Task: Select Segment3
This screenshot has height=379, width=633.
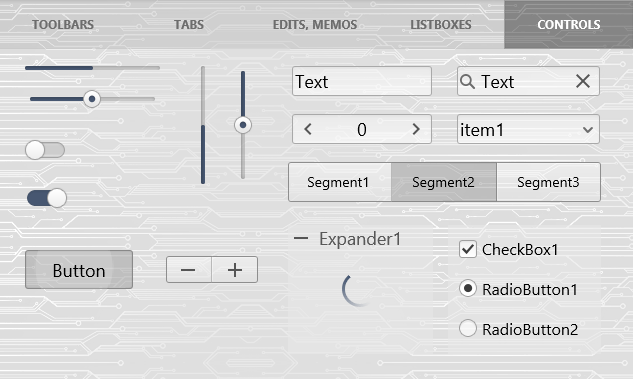Action: (x=548, y=182)
